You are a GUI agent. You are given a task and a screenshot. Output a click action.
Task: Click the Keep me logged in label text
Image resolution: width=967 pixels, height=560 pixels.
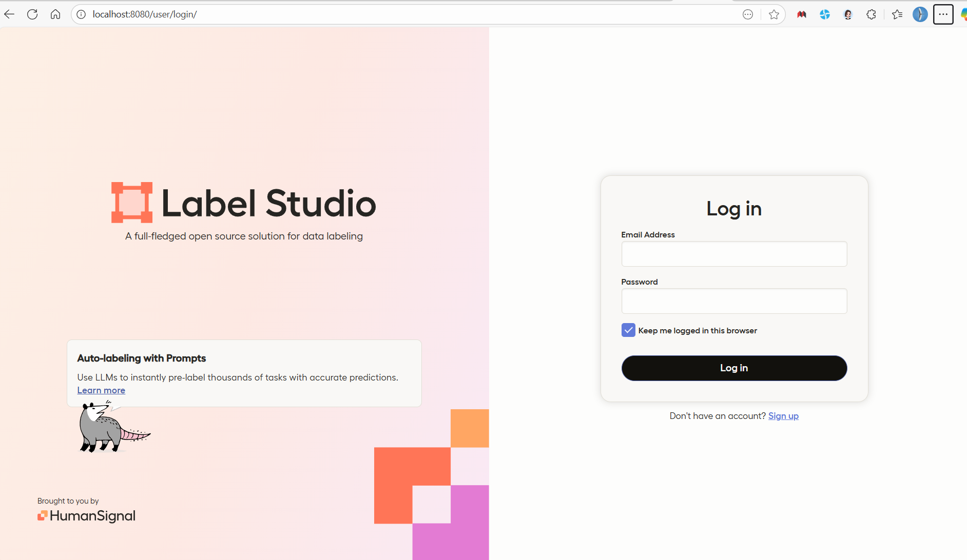[698, 331]
